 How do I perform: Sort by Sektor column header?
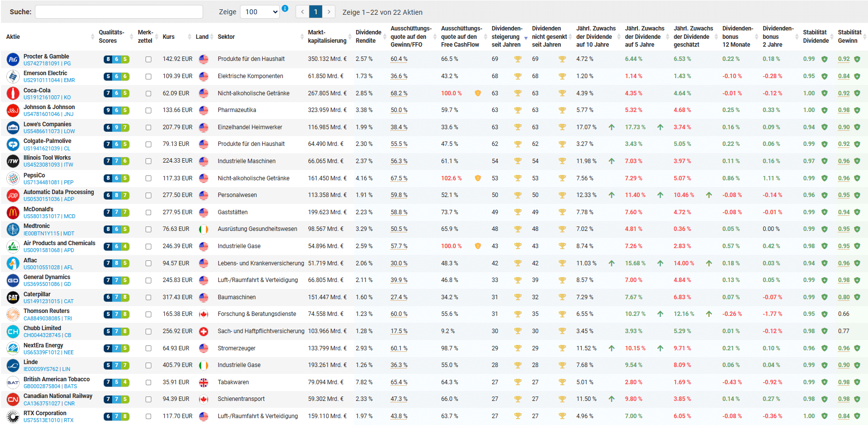click(226, 37)
